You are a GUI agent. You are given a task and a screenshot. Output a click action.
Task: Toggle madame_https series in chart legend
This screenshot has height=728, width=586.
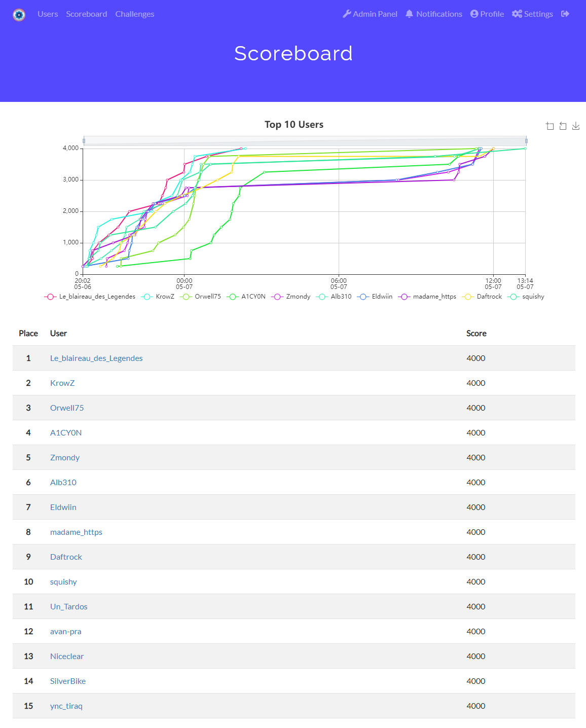pyautogui.click(x=427, y=297)
